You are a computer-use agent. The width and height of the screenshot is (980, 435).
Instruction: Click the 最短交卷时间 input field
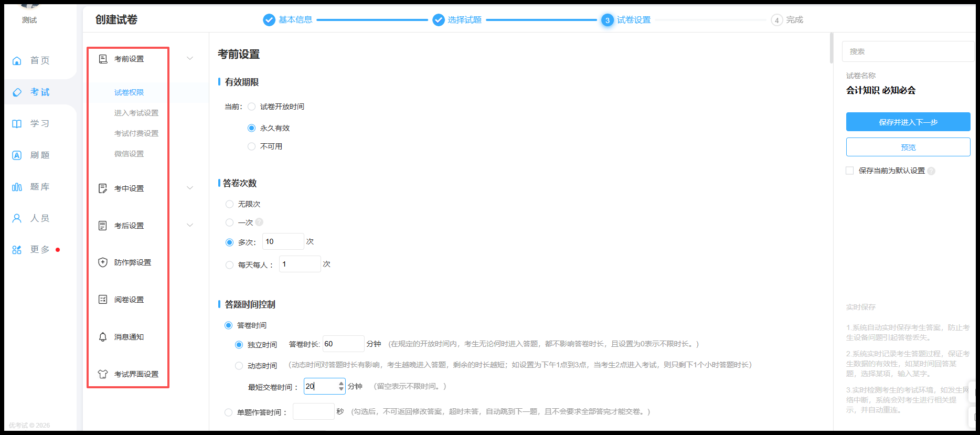tap(325, 386)
